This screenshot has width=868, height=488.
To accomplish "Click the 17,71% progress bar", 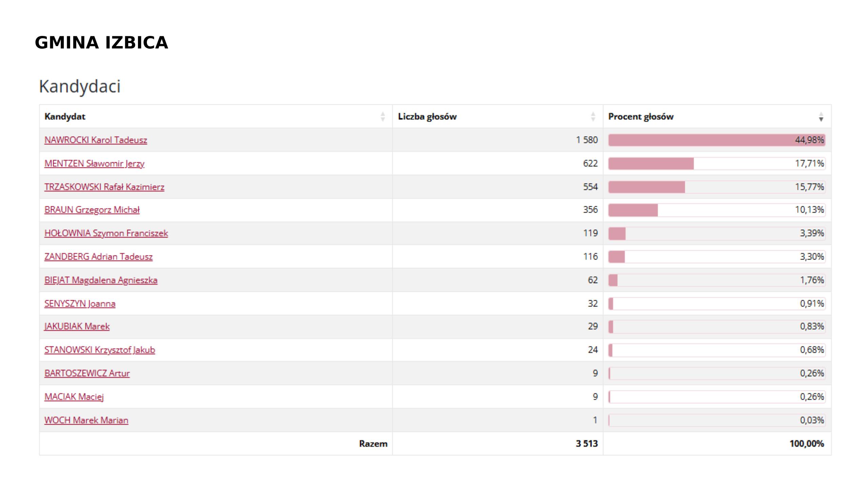I will [716, 163].
